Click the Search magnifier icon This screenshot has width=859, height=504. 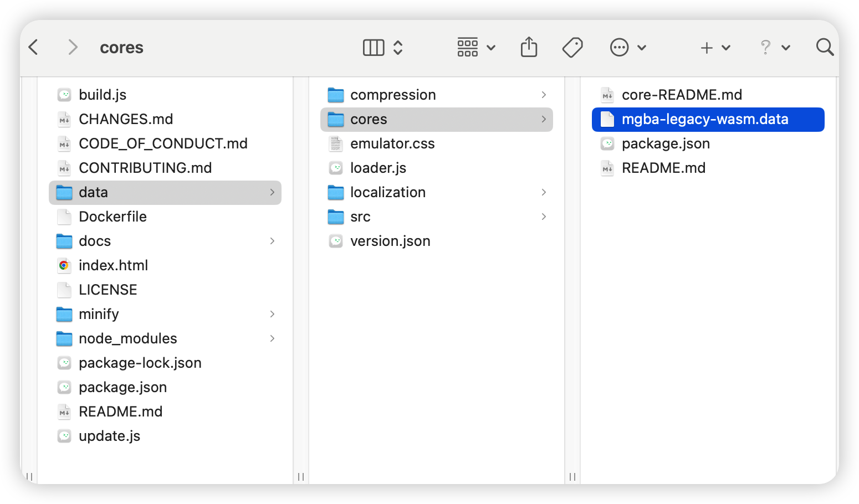click(x=825, y=48)
